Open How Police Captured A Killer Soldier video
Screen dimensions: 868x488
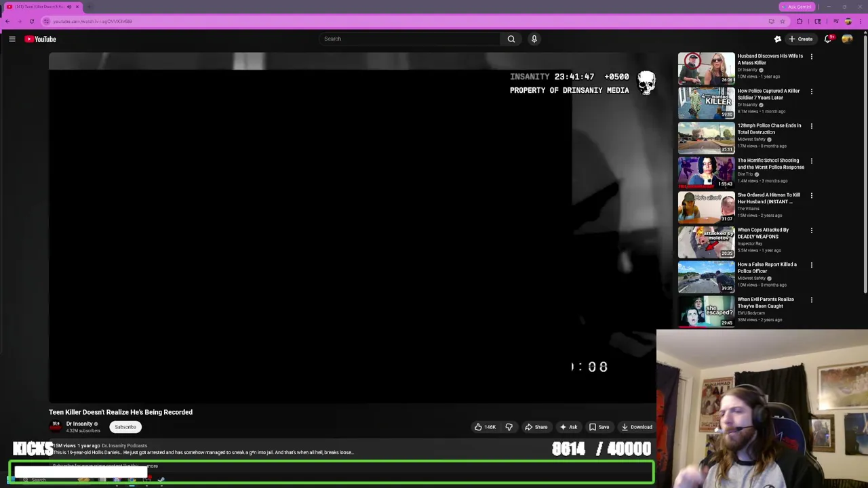coord(706,103)
